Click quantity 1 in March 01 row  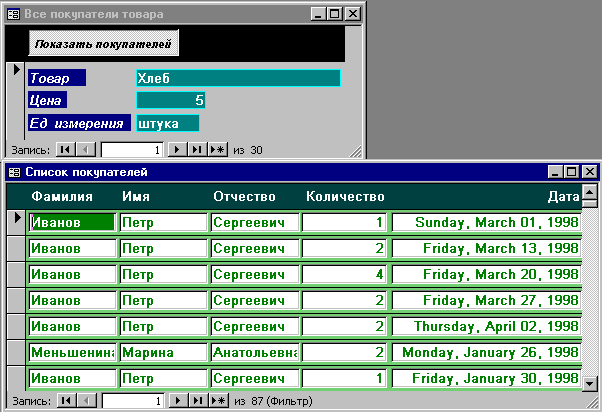pyautogui.click(x=344, y=222)
